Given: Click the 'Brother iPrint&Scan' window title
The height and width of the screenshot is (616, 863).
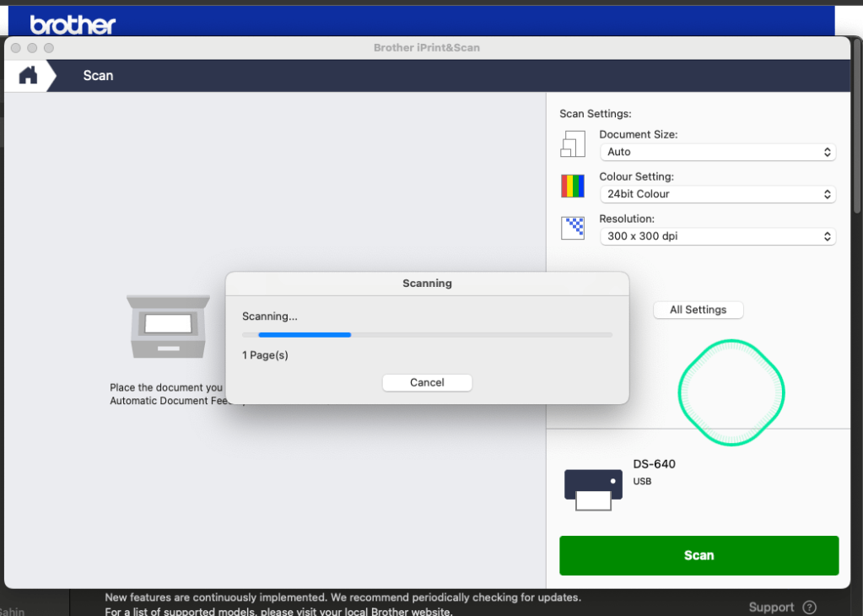Looking at the screenshot, I should coord(427,48).
